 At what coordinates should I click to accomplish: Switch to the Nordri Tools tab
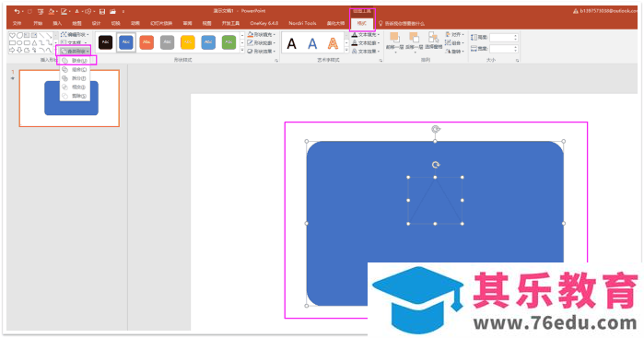302,23
